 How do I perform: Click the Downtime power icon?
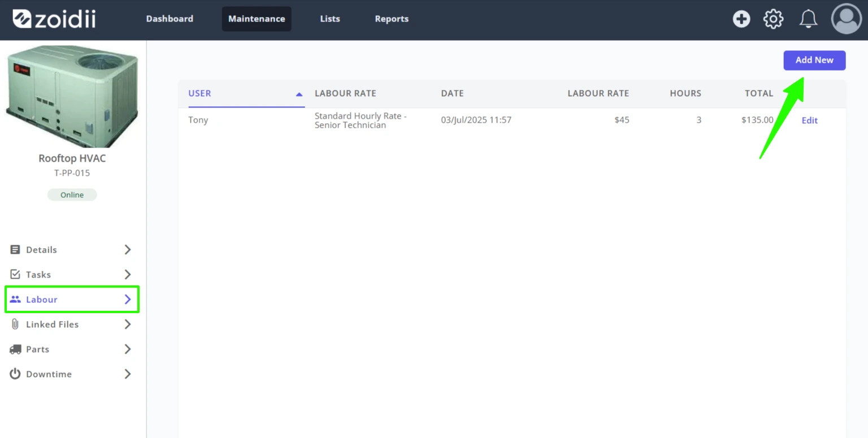click(15, 374)
